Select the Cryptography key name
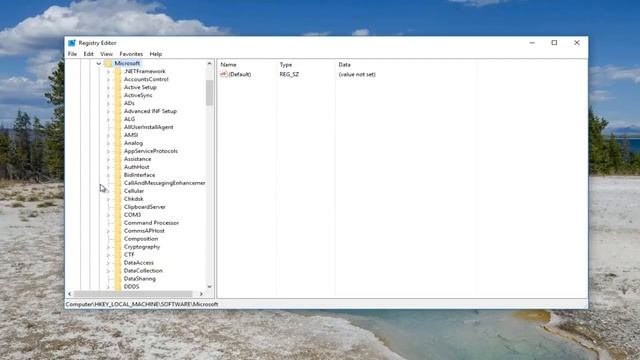 tap(142, 247)
